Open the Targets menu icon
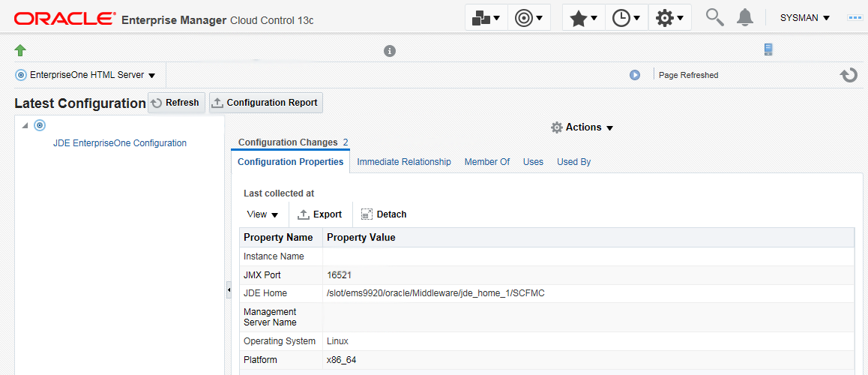This screenshot has width=868, height=375. 529,18
